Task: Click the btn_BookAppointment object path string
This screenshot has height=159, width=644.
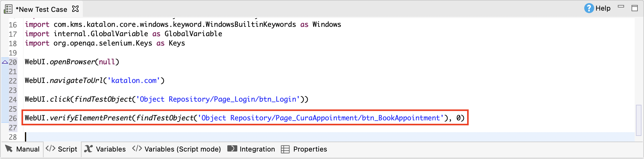Action: click(x=321, y=118)
